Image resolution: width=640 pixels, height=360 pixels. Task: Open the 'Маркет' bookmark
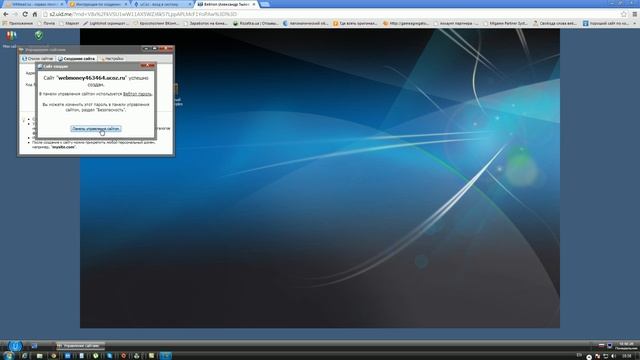69,24
